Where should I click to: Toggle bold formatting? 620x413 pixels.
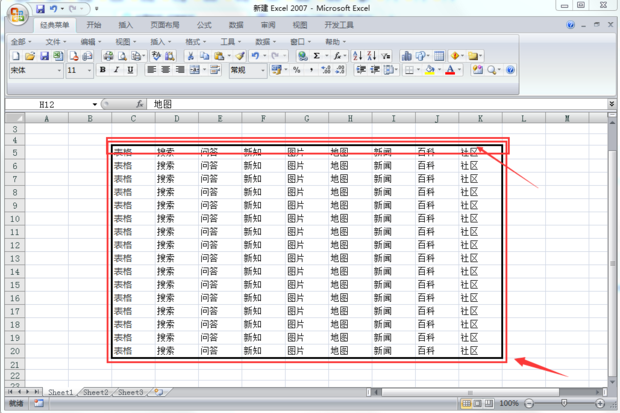click(103, 70)
